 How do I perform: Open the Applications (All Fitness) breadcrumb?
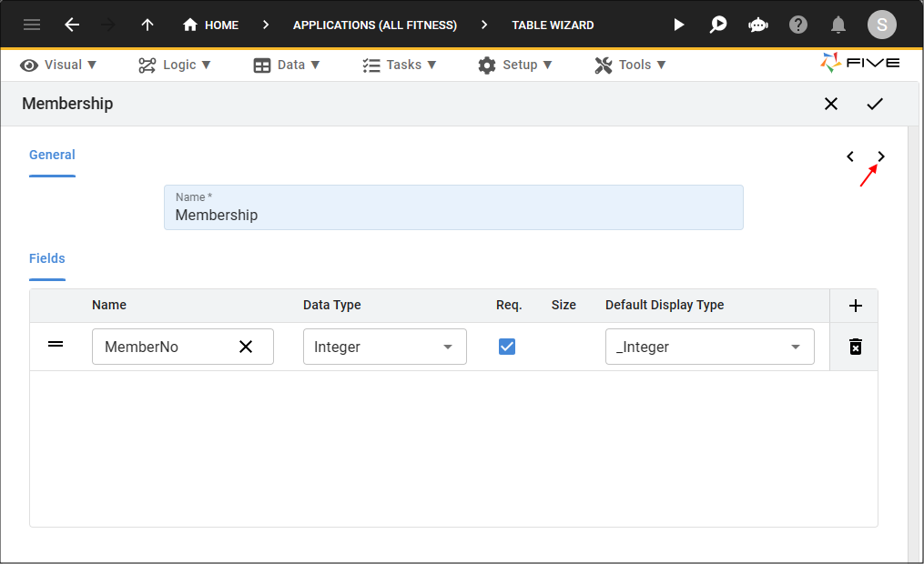coord(375,25)
